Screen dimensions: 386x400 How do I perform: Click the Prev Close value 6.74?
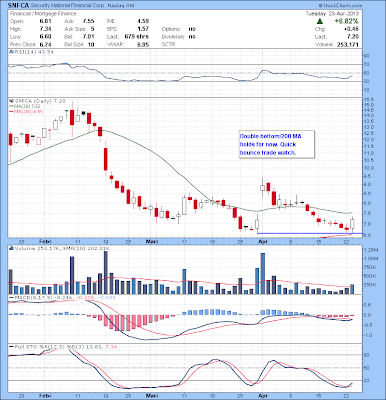[x=45, y=44]
